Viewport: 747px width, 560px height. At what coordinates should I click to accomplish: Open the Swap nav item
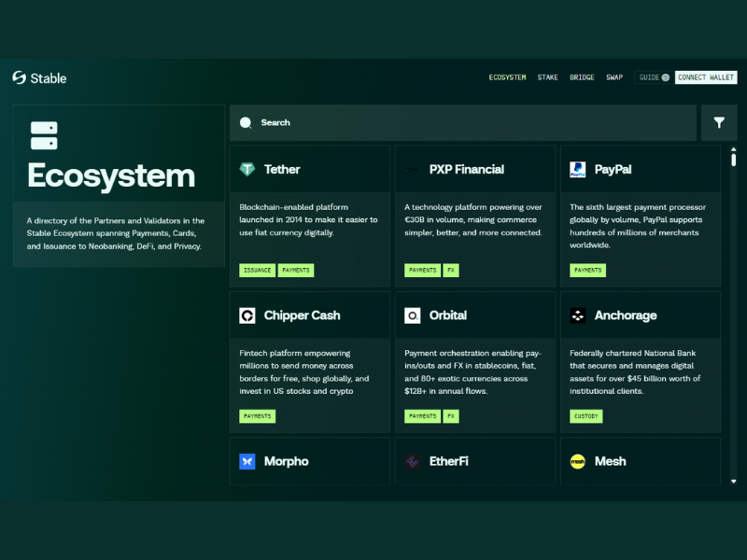pos(614,77)
